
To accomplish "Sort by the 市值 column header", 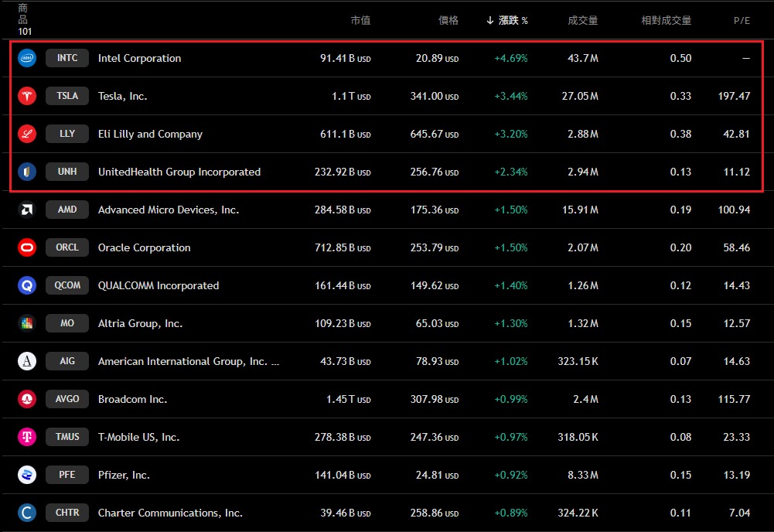I will (x=360, y=20).
